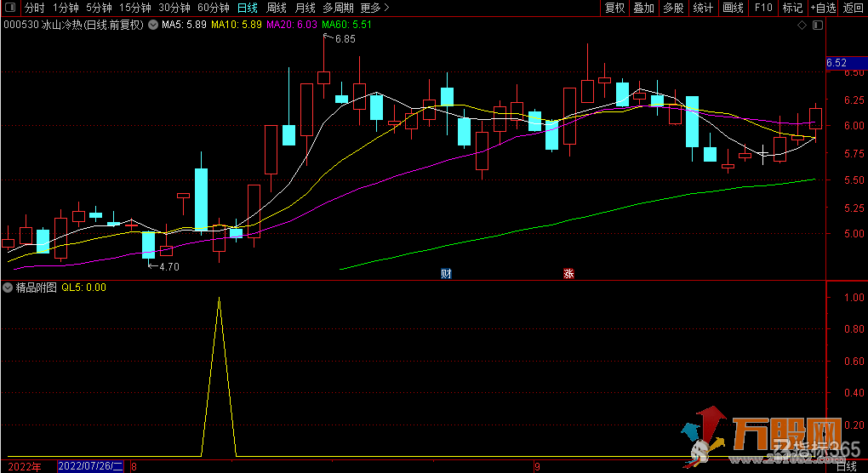Select the 日线 daily period
The image size is (868, 473).
[x=248, y=8]
